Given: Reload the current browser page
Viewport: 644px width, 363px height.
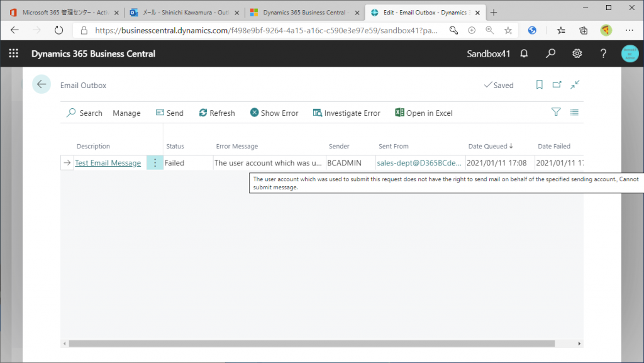Looking at the screenshot, I should pyautogui.click(x=58, y=30).
